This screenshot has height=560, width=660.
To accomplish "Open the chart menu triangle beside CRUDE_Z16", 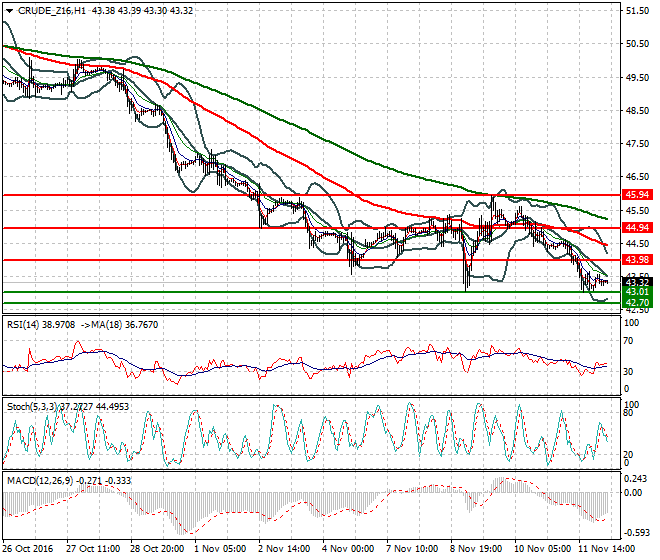I will click(x=9, y=11).
